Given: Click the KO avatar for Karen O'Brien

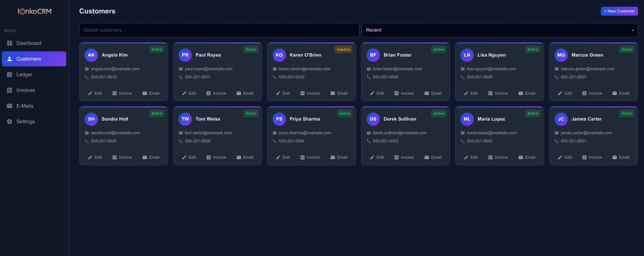Looking at the screenshot, I should click(279, 55).
